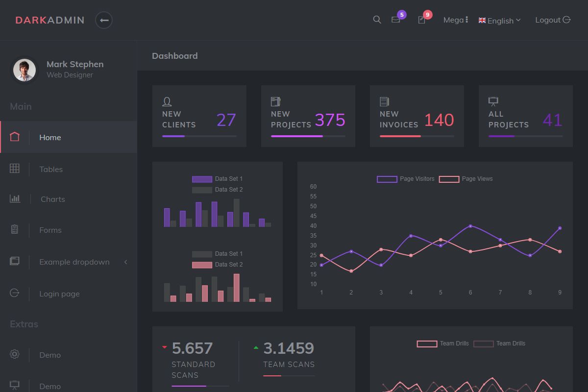Click All Projects progress bar
This screenshot has width=588, height=392.
click(526, 136)
